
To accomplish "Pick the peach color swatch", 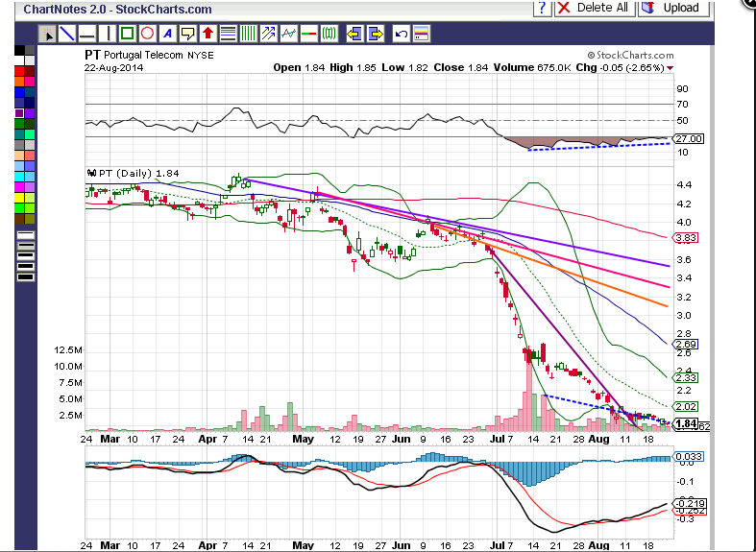I will [19, 156].
